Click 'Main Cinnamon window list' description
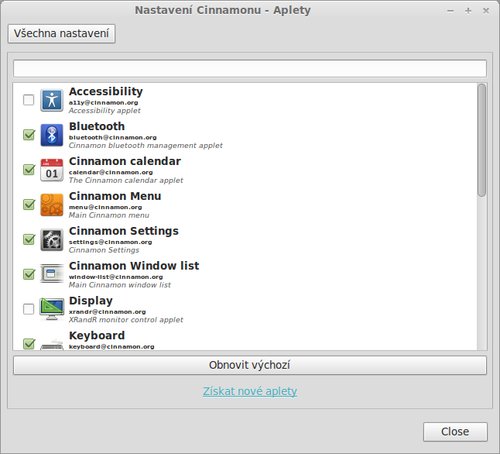 pos(120,285)
